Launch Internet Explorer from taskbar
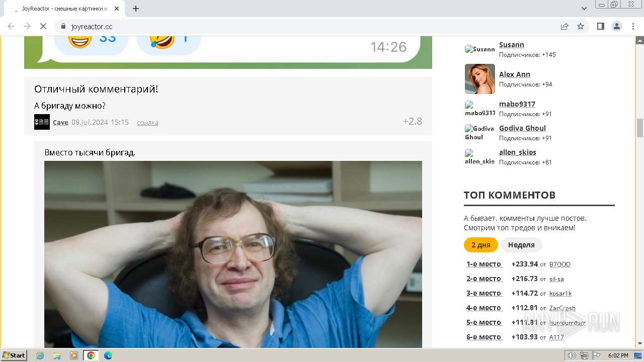 [x=40, y=355]
